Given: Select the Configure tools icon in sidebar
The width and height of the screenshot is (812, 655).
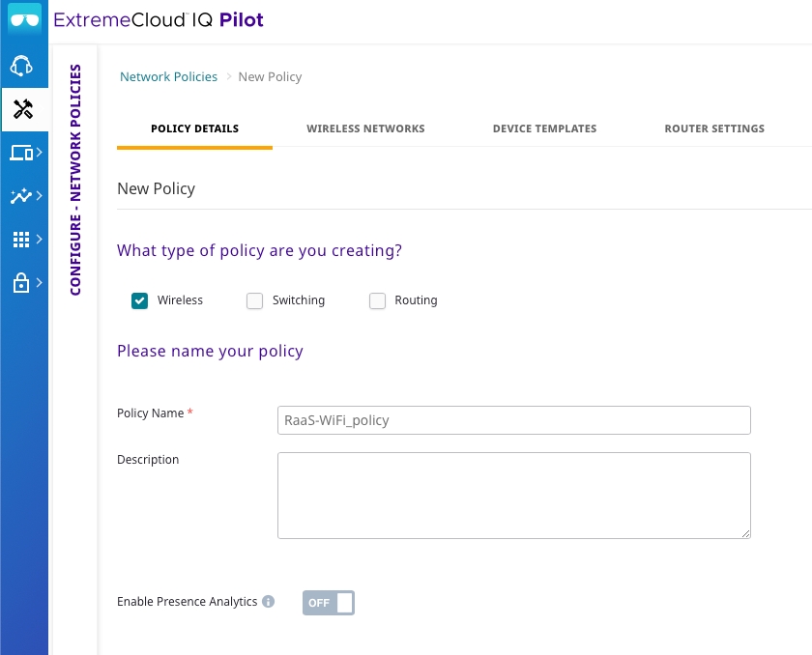Looking at the screenshot, I should [x=23, y=109].
